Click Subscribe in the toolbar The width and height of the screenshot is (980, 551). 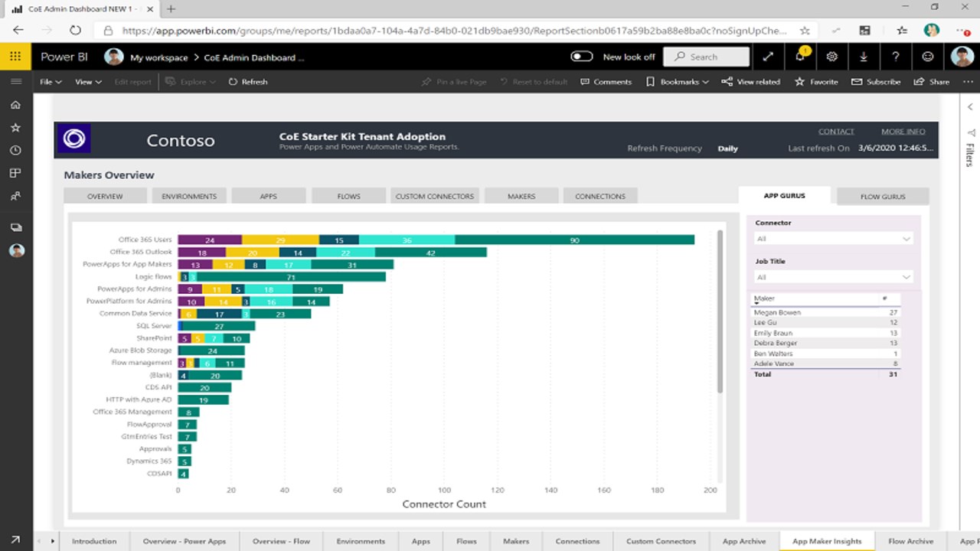pyautogui.click(x=876, y=81)
